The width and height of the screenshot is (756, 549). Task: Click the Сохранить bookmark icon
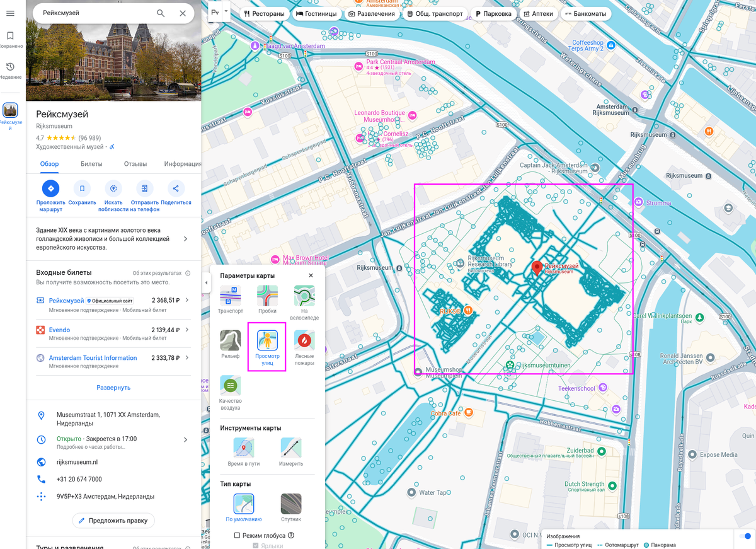[x=82, y=188]
